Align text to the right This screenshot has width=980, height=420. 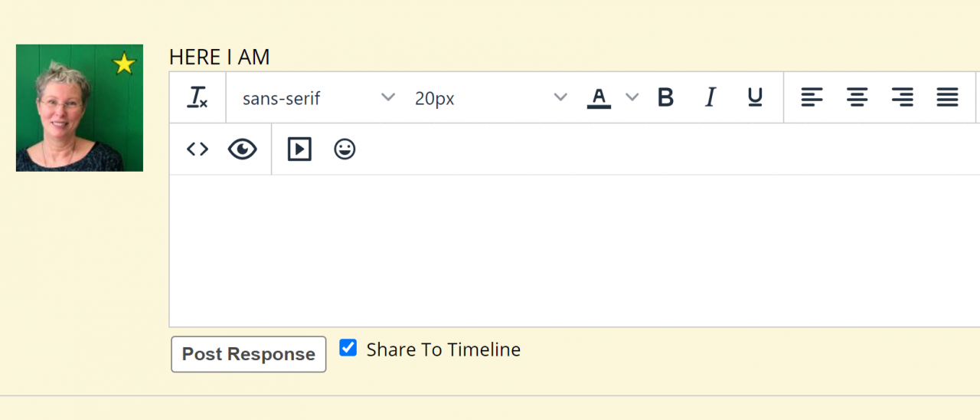tap(902, 97)
